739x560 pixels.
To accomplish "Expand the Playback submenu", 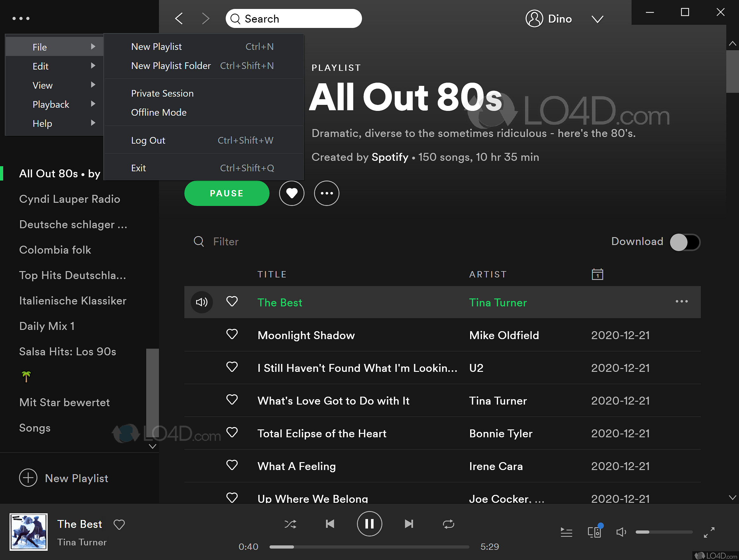I will click(51, 104).
